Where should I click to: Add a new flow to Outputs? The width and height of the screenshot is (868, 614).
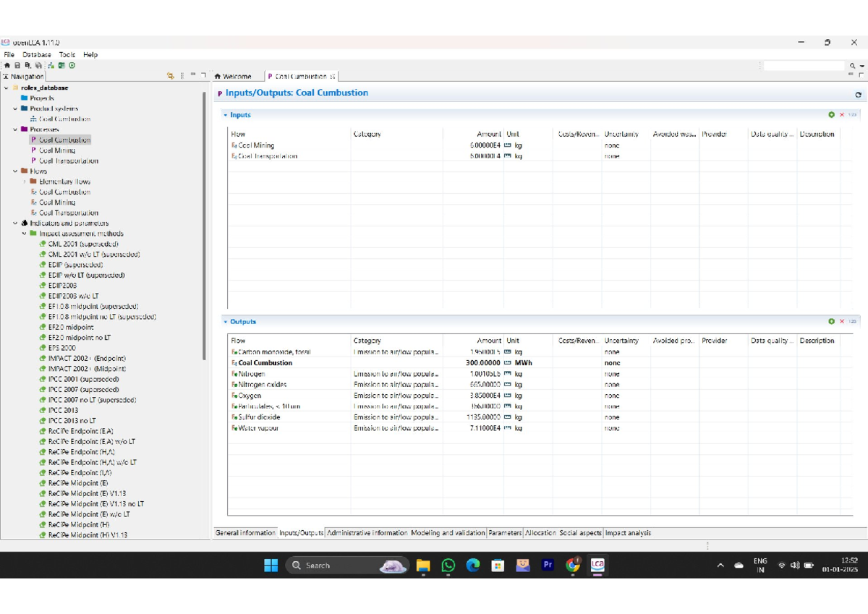tap(832, 322)
